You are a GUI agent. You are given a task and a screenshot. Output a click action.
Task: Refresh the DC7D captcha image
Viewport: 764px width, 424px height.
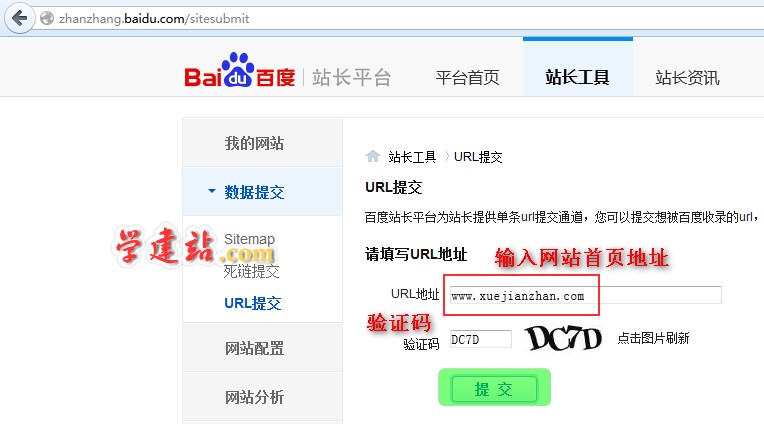tap(563, 338)
